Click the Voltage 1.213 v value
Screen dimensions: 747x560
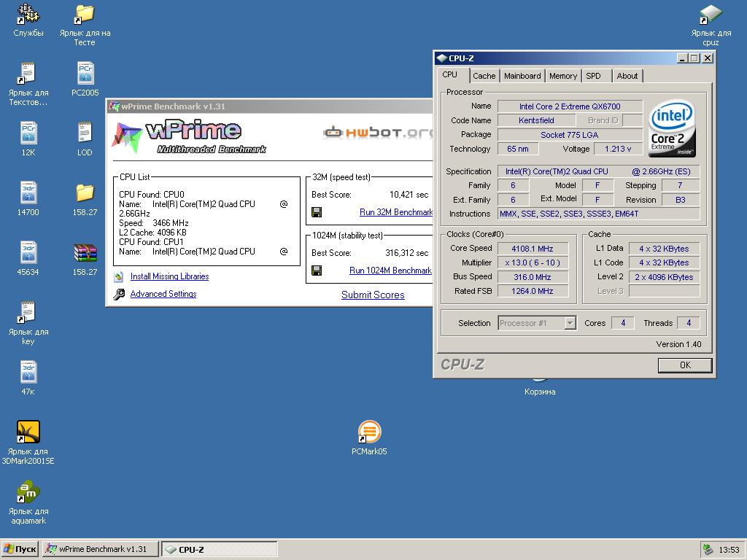click(x=618, y=149)
